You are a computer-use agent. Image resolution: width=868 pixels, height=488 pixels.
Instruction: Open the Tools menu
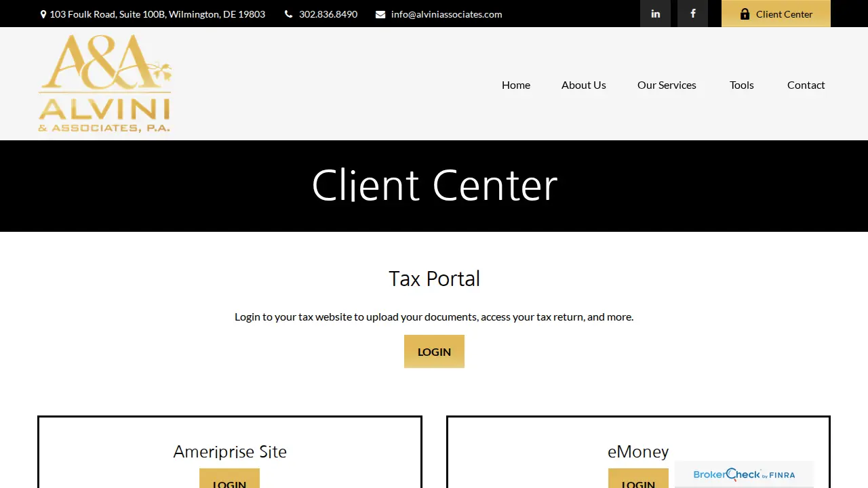tap(742, 85)
